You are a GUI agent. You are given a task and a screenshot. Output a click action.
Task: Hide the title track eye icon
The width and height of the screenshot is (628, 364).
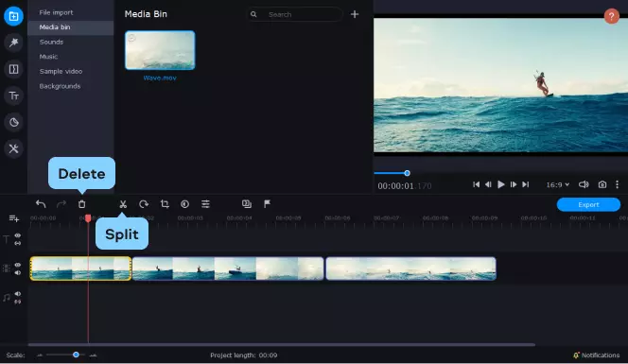coord(18,235)
